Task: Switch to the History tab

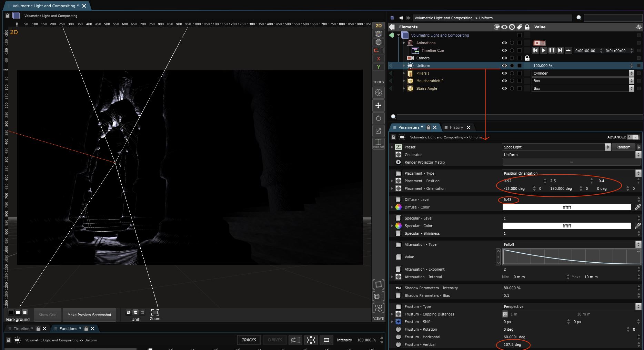Action: click(x=456, y=127)
